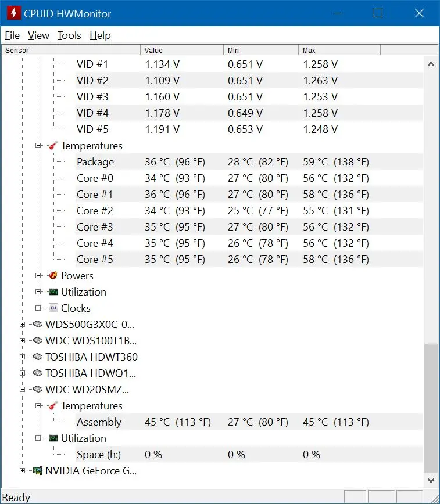Click the WD20SMZ Utilization chip icon
Screen dimensions: 440x504
pos(53,438)
